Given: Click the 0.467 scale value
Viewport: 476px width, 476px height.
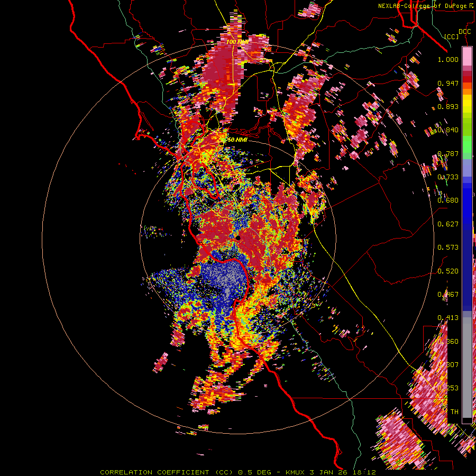Looking at the screenshot, I should (x=448, y=295).
